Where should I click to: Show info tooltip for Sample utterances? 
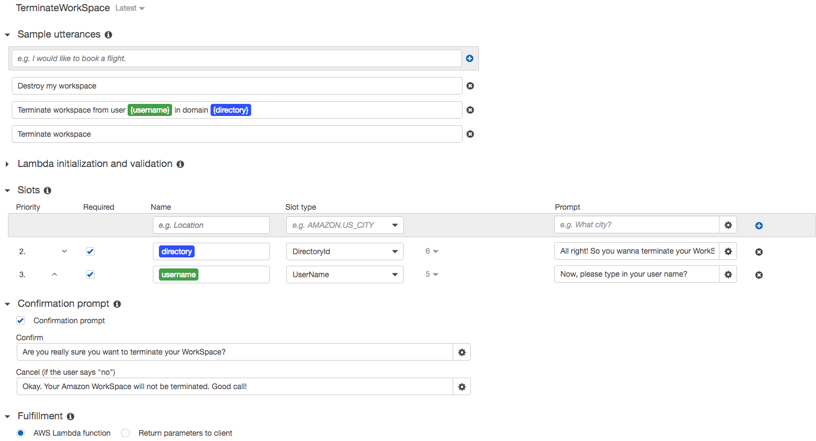coord(108,35)
